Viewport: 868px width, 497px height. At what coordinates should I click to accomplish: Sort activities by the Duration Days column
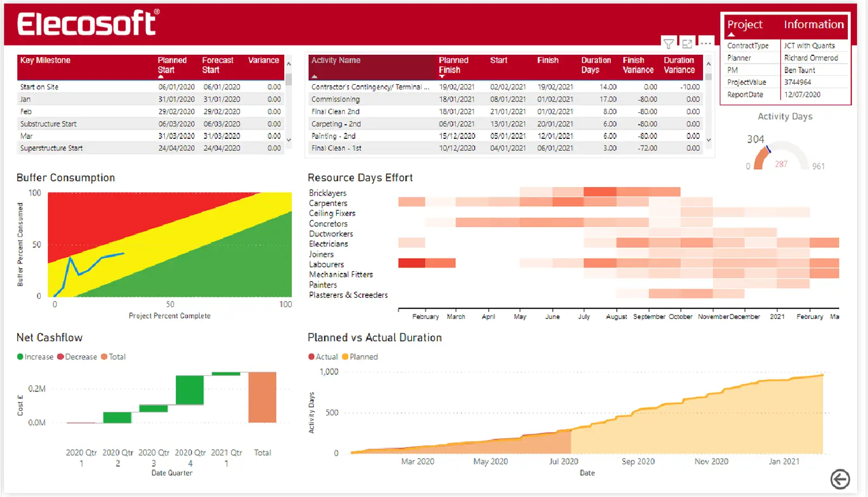pyautogui.click(x=596, y=64)
